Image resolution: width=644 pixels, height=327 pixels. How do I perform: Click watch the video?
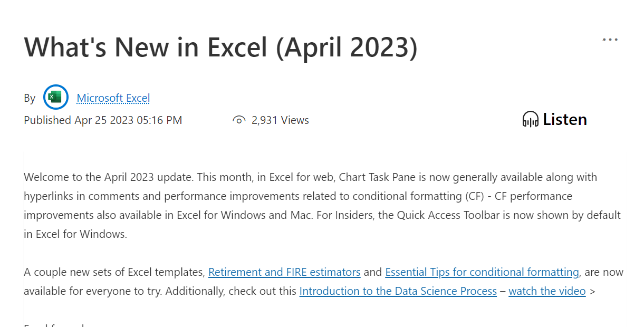[547, 291]
